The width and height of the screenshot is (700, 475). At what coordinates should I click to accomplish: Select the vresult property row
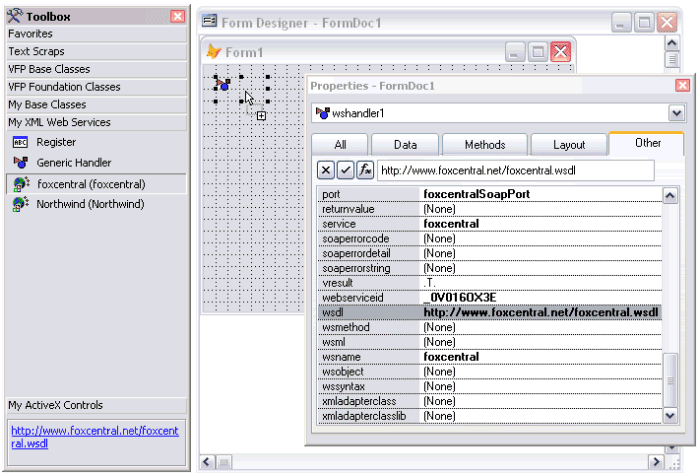(489, 283)
